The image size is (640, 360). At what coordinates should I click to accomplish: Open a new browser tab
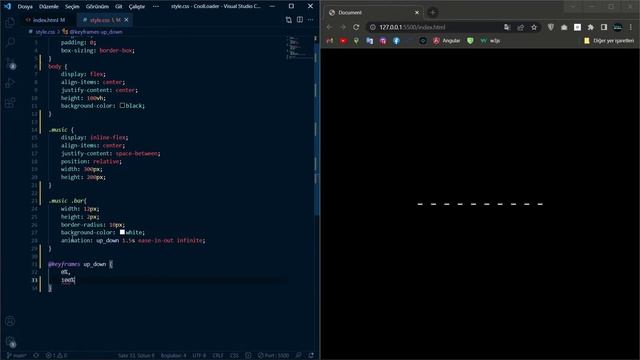click(433, 12)
